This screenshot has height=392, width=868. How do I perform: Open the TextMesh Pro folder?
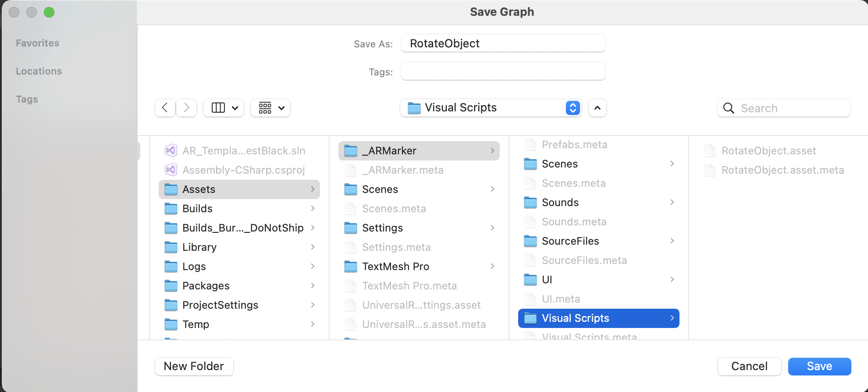(x=395, y=267)
